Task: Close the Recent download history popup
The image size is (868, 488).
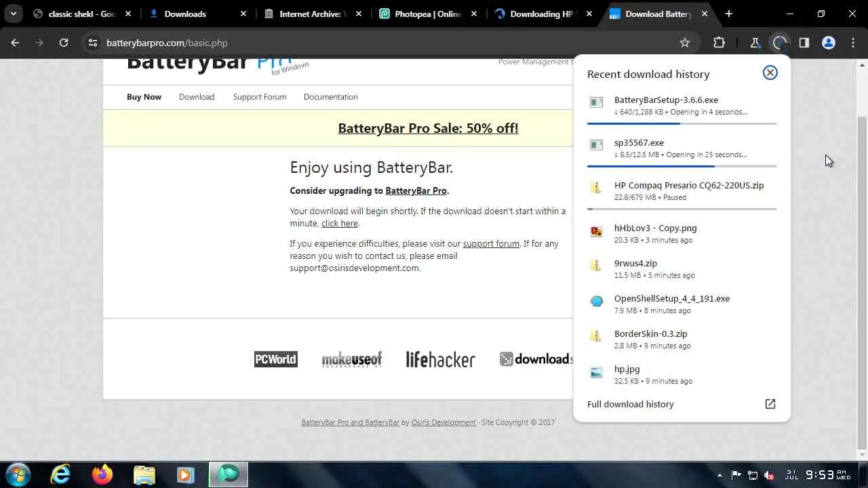Action: (x=770, y=73)
